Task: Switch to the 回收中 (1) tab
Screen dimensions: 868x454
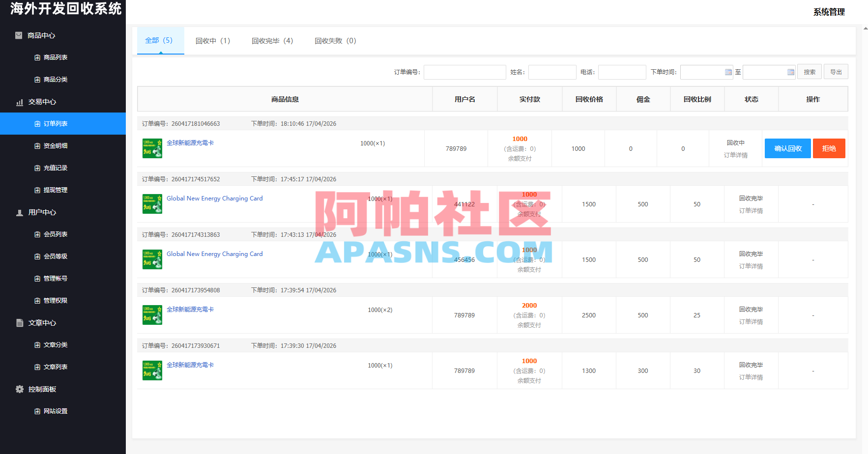Action: pyautogui.click(x=213, y=41)
